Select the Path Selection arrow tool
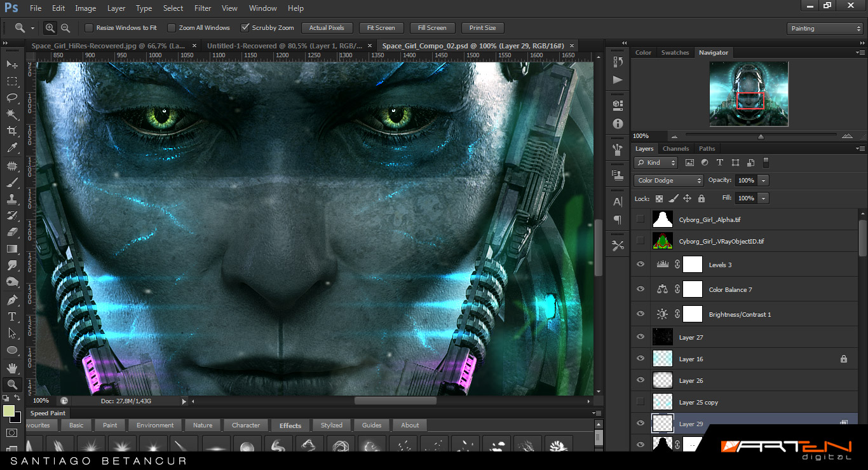The height and width of the screenshot is (470, 868). pos(12,333)
